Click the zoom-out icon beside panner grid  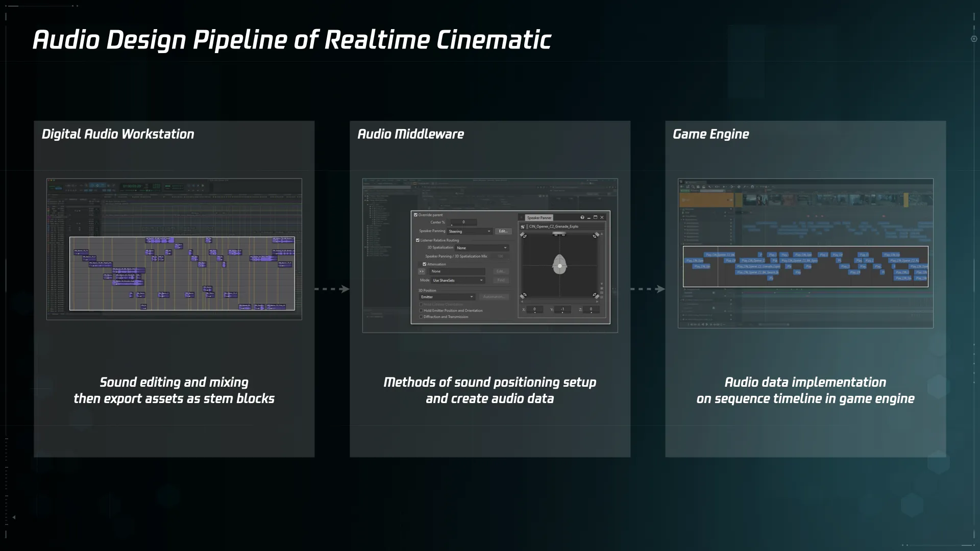click(602, 297)
